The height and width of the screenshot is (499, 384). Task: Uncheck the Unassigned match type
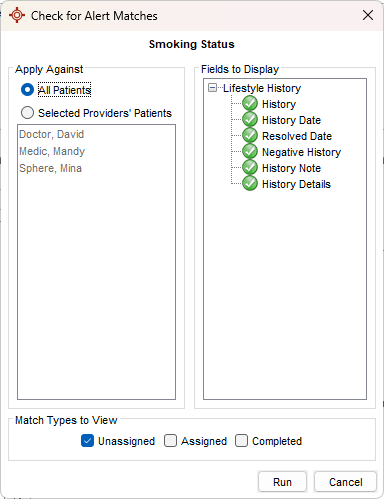pos(87,441)
